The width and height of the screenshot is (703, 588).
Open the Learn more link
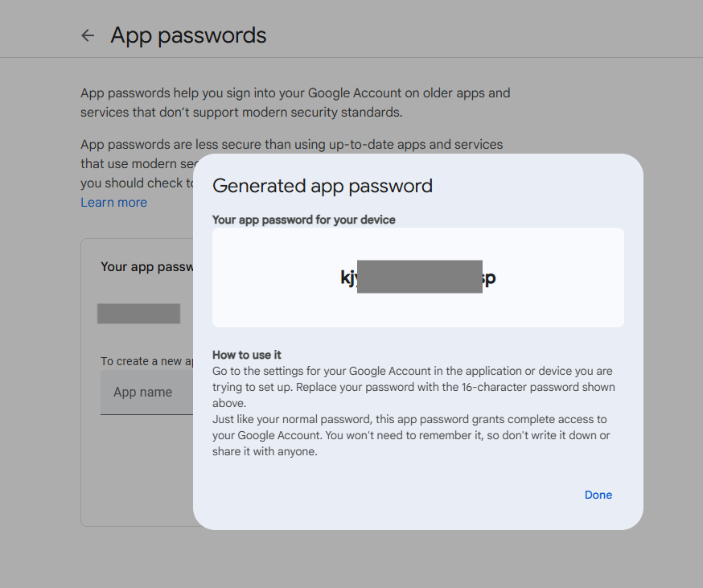(x=113, y=203)
